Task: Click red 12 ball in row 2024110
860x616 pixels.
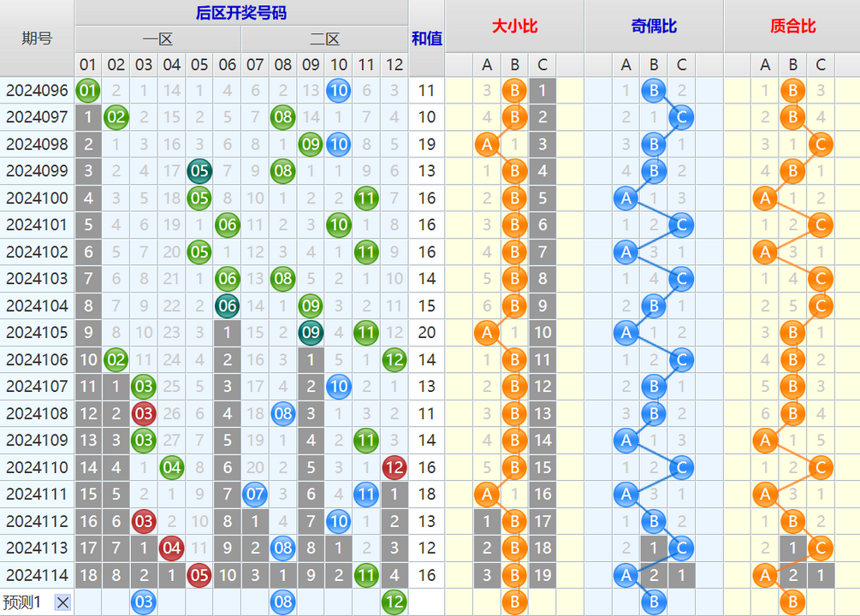Action: pos(394,467)
